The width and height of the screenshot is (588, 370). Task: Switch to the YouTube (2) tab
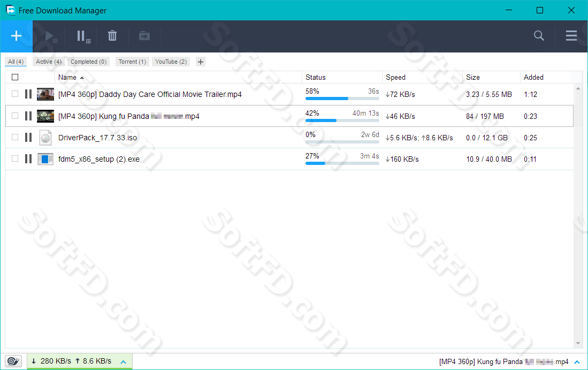pyautogui.click(x=171, y=62)
